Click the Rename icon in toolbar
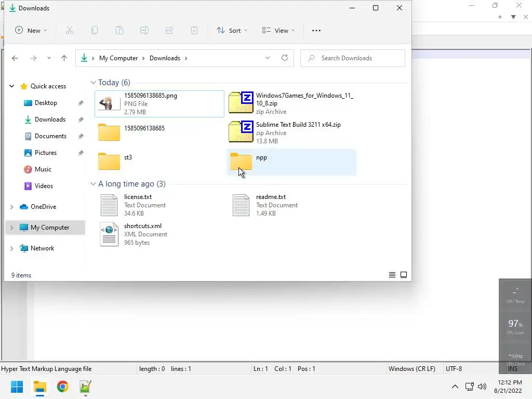 (x=144, y=31)
